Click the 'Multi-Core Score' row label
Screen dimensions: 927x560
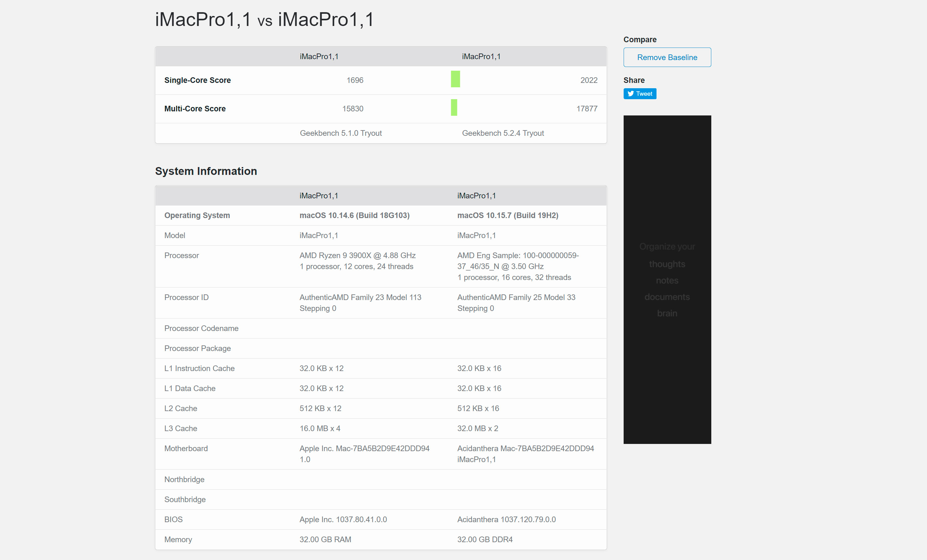click(194, 109)
